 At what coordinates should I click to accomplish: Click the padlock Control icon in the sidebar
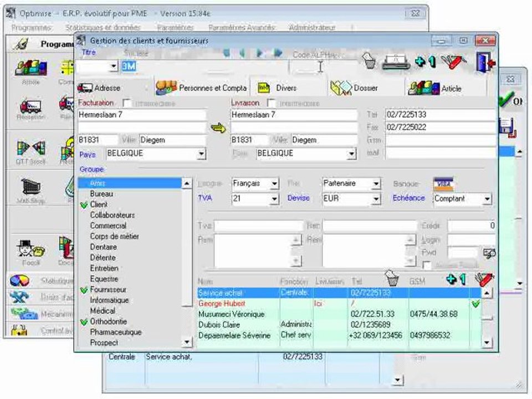click(x=19, y=330)
